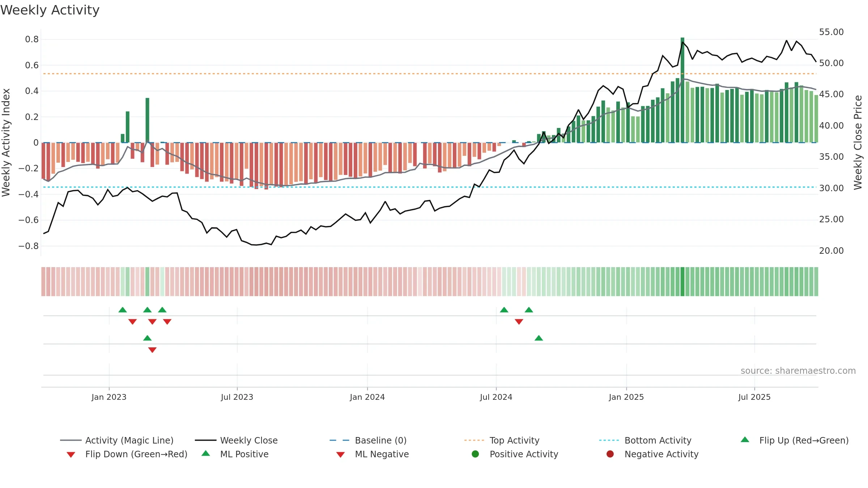Click the orange Top Activity legend line swatch
Viewport: 868px width, 488px height.
click(474, 440)
